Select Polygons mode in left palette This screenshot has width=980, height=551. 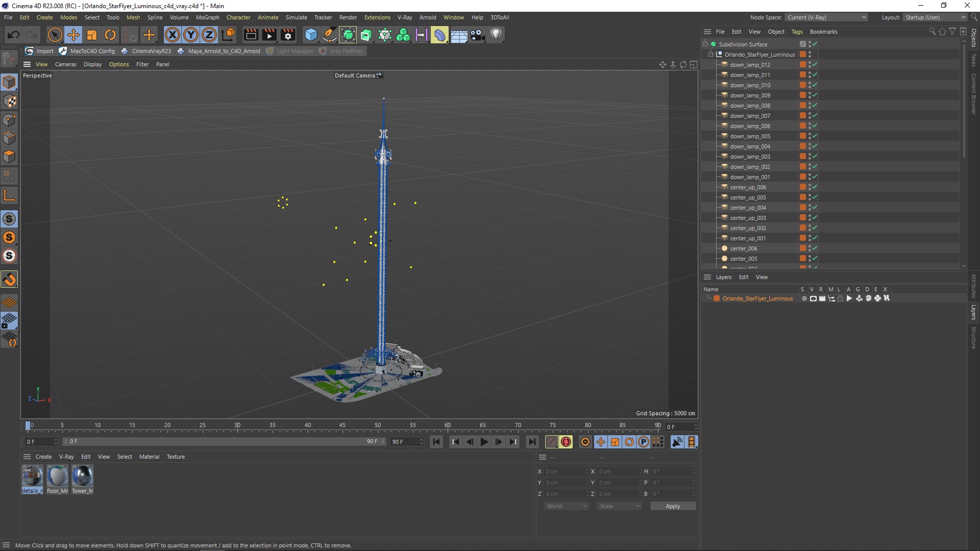pos(9,157)
